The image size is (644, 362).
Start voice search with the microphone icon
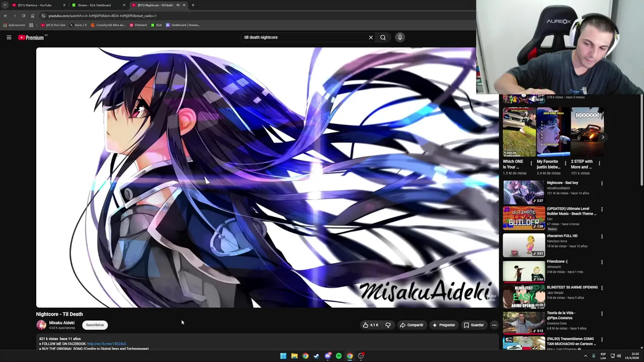[x=400, y=37]
